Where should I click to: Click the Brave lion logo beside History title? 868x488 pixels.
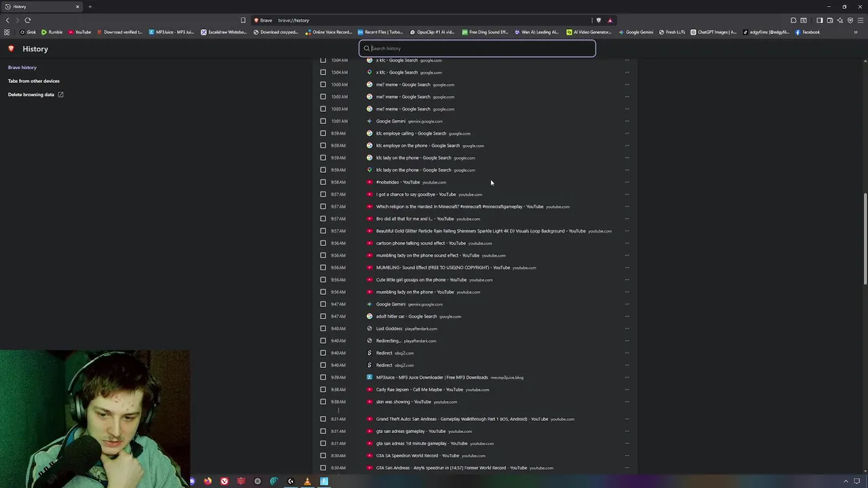[11, 49]
